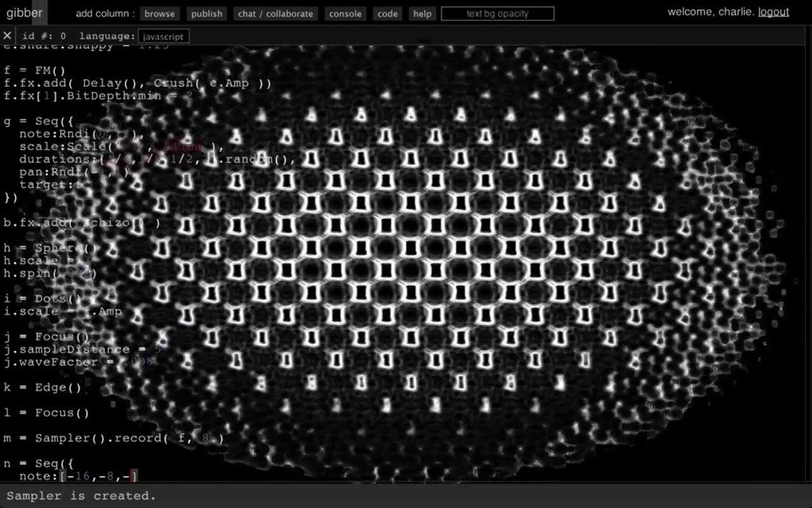Open the help column
Viewport: 812px width, 508px height.
pyautogui.click(x=422, y=13)
